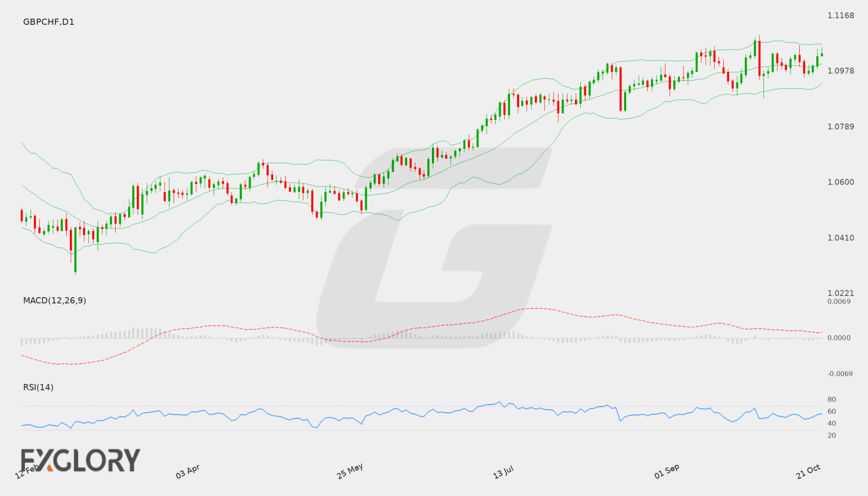Click the RSI(14) indicator label
868x496 pixels.
[x=38, y=387]
